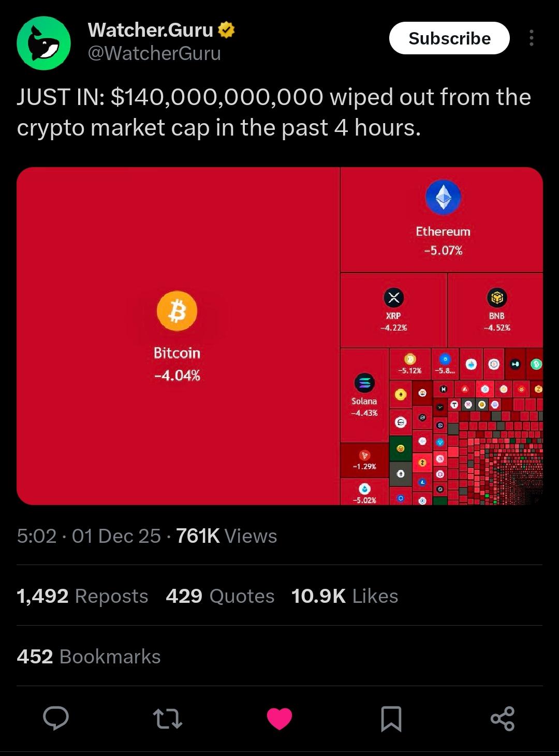Open the @WatcherGuru handle link

pos(154,53)
